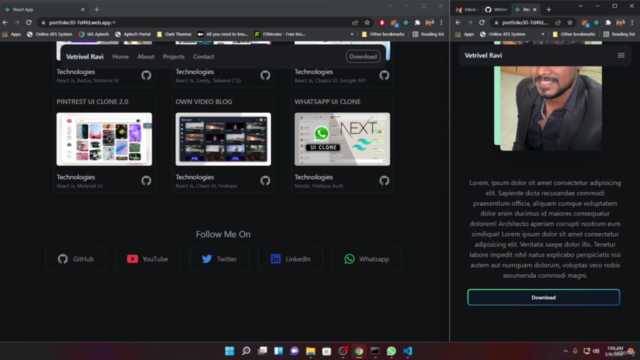Open Apps shortcut in right window bookmarks
This screenshot has height=360, width=640.
pyautogui.click(x=465, y=34)
